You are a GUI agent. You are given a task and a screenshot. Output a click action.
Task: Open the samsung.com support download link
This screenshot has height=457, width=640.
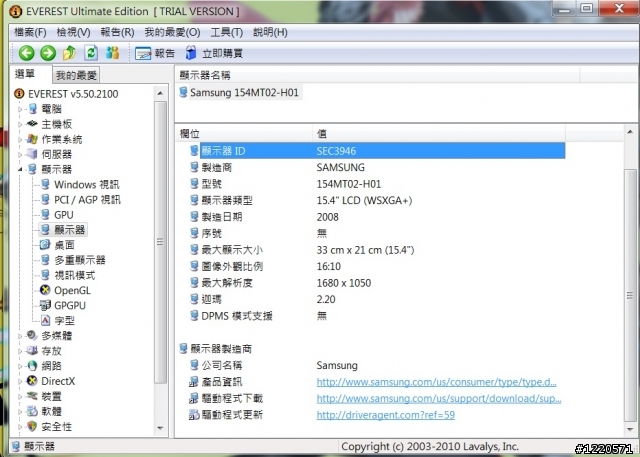click(x=439, y=399)
